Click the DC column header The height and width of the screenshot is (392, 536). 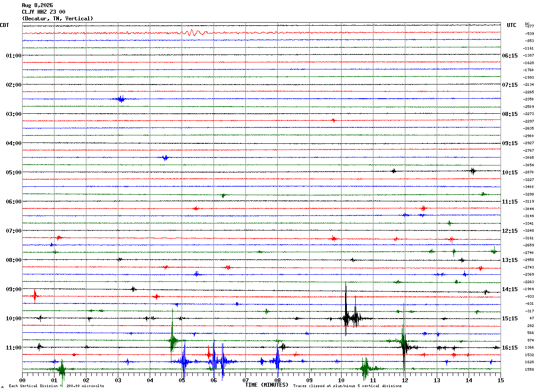[527, 24]
